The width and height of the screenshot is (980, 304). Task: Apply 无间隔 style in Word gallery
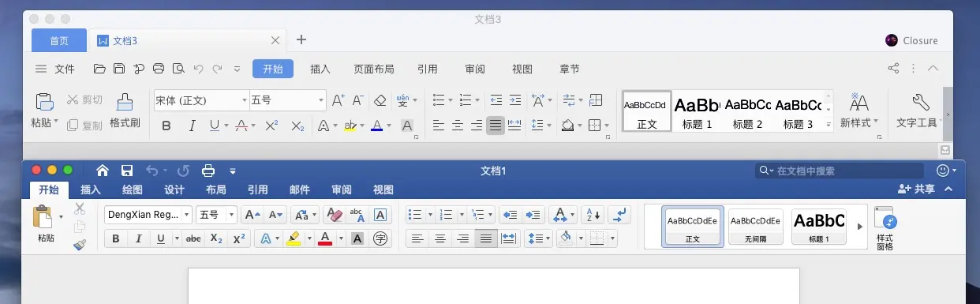[756, 227]
